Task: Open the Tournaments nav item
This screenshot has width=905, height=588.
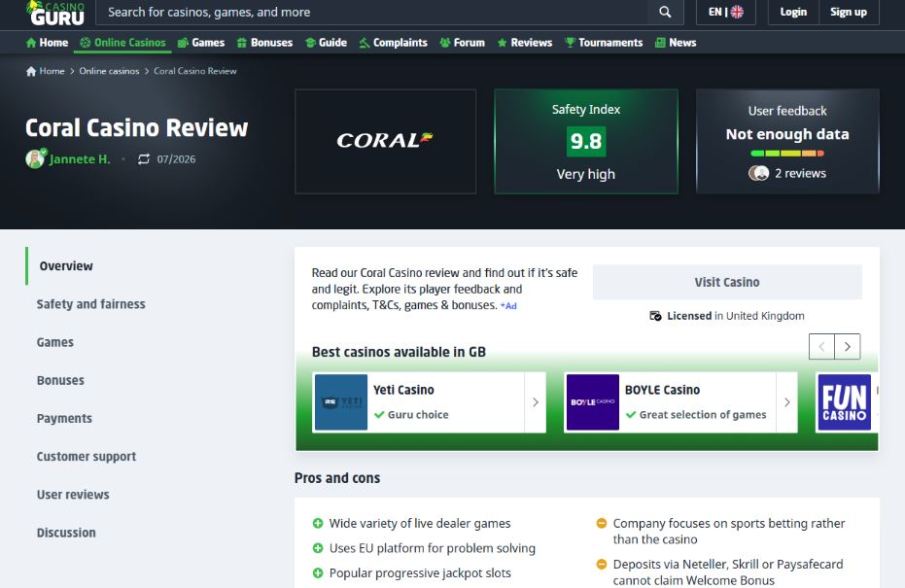Action: [604, 43]
